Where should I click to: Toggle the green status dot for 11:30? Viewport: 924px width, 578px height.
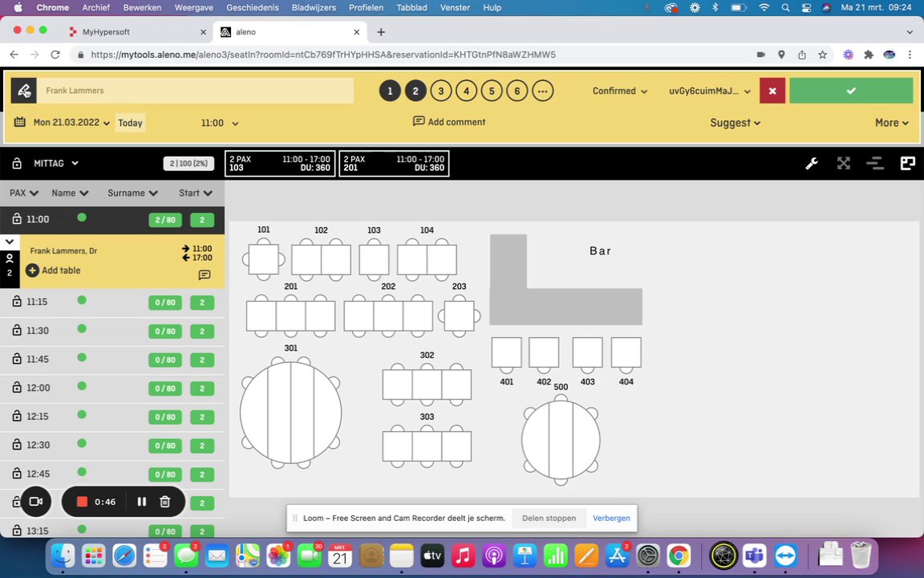[82, 328]
